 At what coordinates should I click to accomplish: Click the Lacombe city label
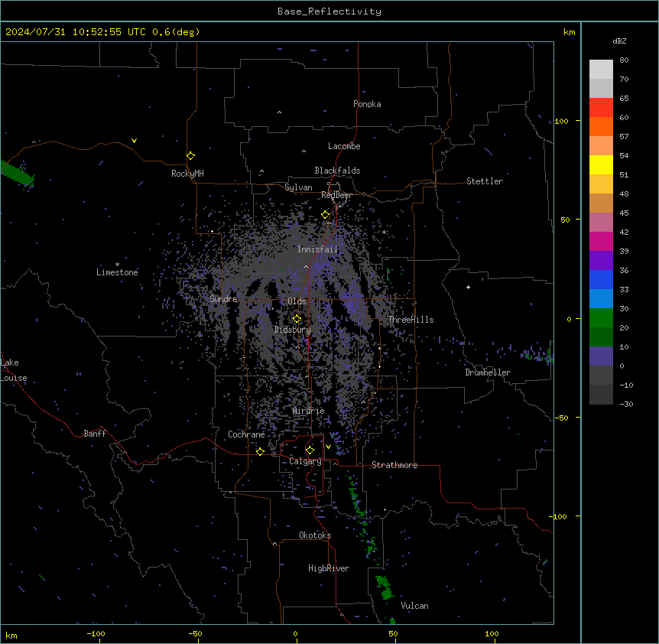[x=344, y=146]
